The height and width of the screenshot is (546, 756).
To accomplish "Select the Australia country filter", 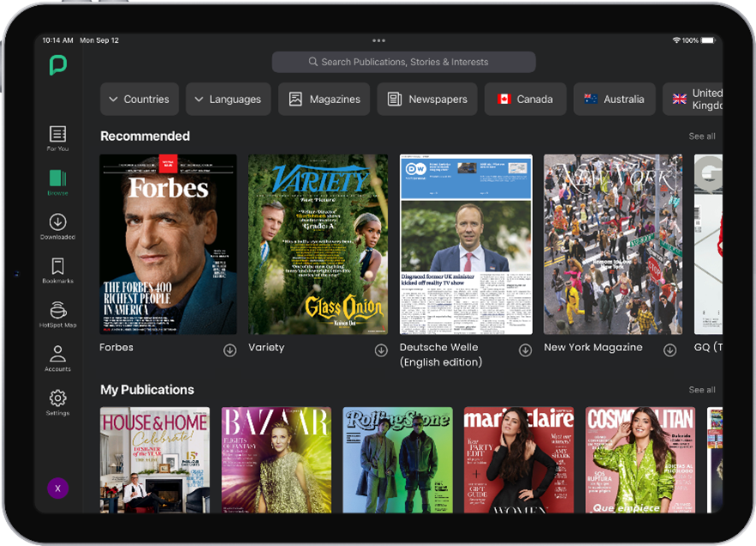I will [x=614, y=99].
